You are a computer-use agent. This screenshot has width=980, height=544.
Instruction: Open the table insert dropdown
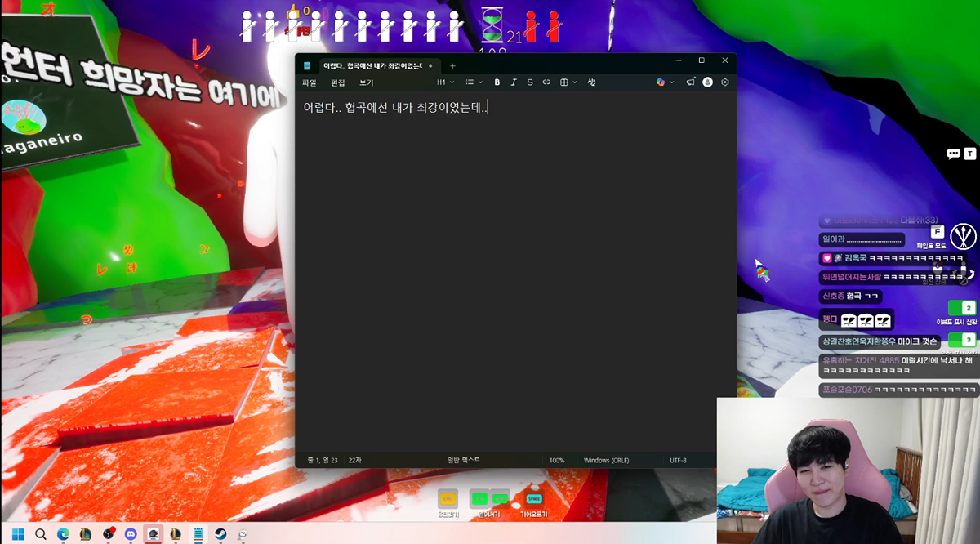point(568,82)
